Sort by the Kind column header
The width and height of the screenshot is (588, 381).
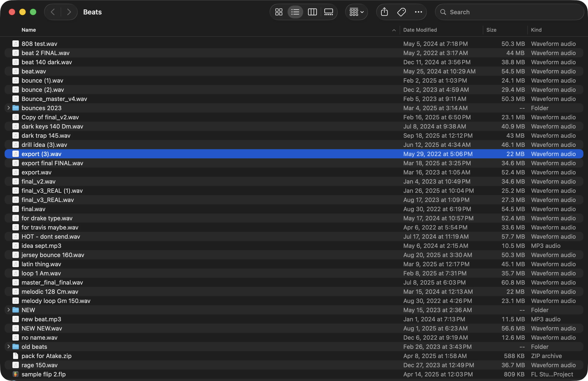[536, 30]
